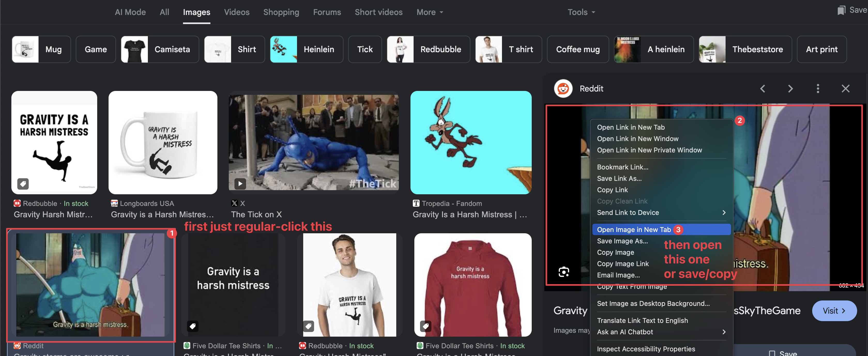Expand the More search categories dropdown
This screenshot has height=356, width=868.
430,12
